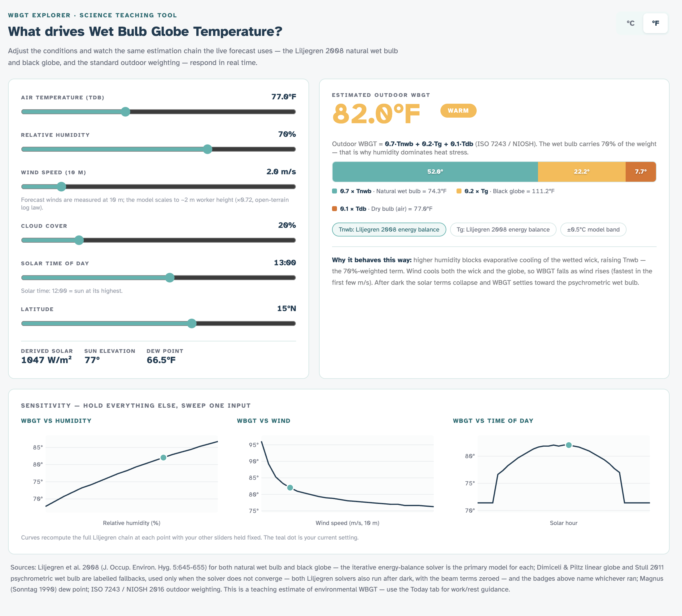Click the Black globe = 111.2°F legend text

point(524,191)
